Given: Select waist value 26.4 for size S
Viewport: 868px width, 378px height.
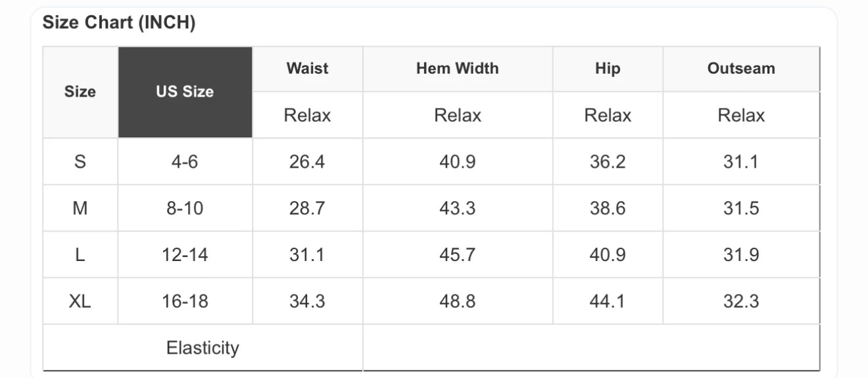Looking at the screenshot, I should pyautogui.click(x=307, y=162).
